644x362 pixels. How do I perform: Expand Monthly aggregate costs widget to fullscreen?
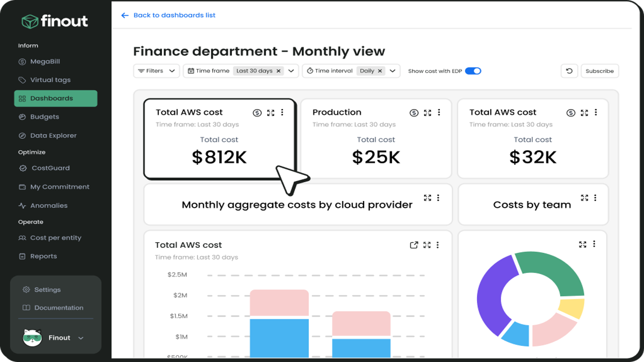(427, 198)
